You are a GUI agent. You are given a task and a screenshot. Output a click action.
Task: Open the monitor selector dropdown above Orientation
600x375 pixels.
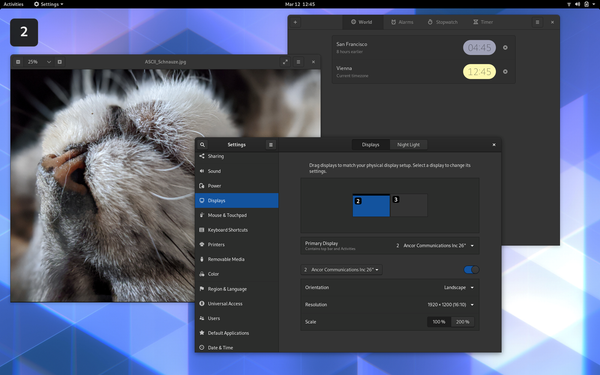[x=341, y=270]
